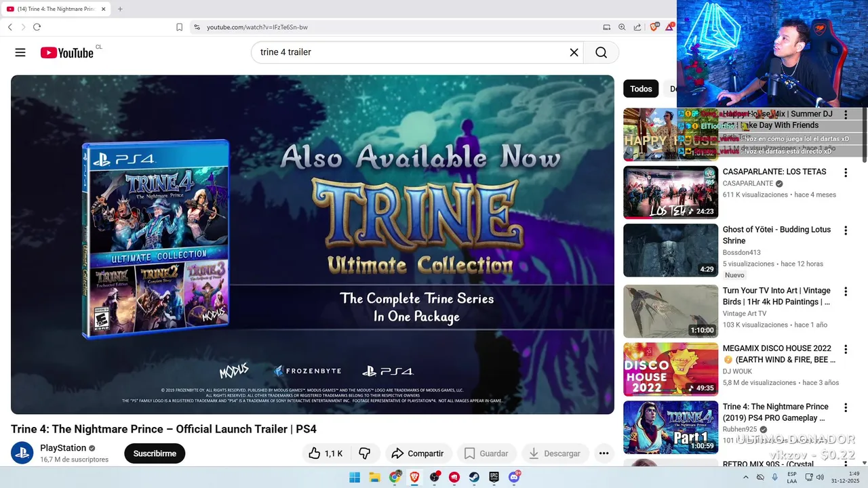Open the Bossdon413 channel name
Screen dimensions: 868x488
point(741,253)
